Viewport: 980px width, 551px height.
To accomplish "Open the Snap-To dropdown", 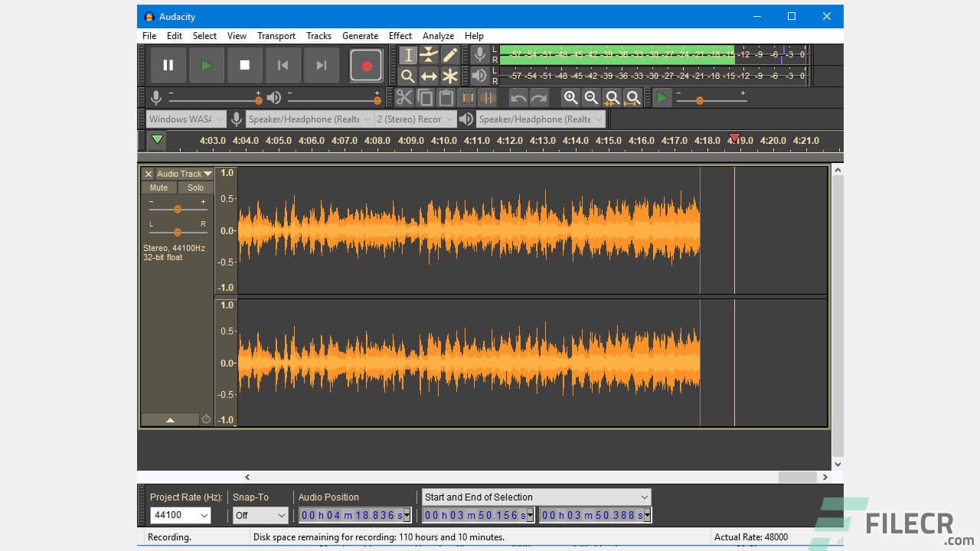I will pos(260,515).
